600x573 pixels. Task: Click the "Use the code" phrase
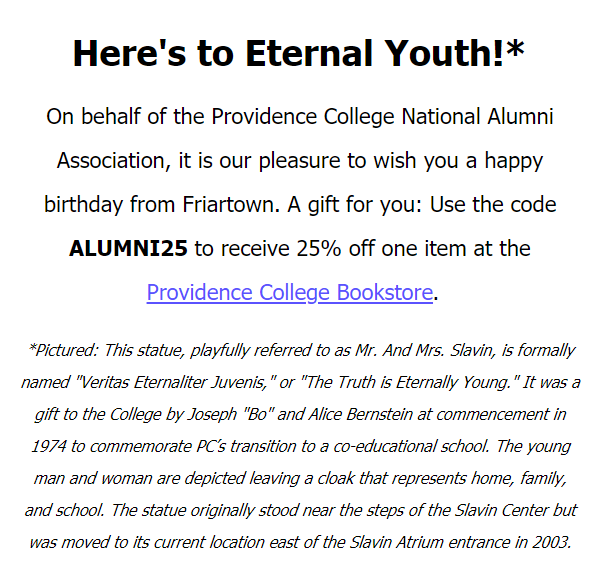[x=493, y=204]
